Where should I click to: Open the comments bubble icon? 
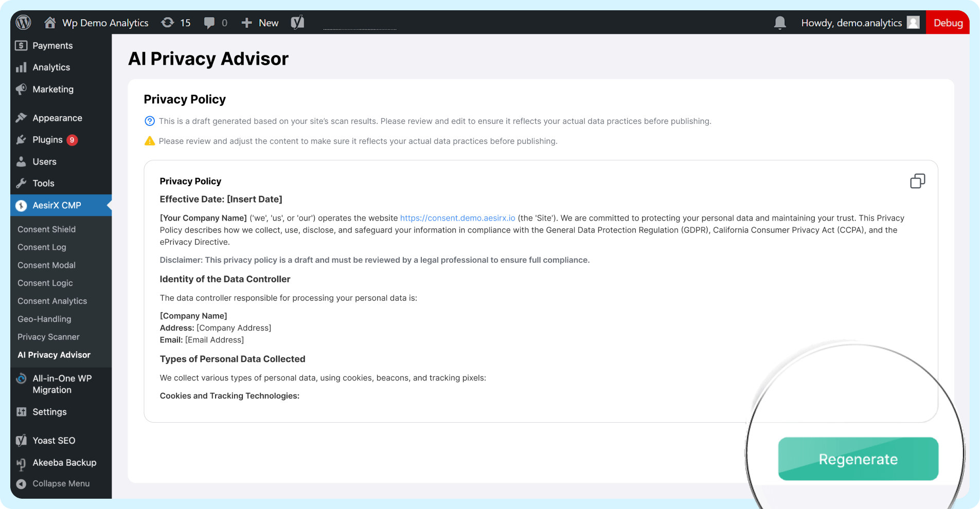209,23
